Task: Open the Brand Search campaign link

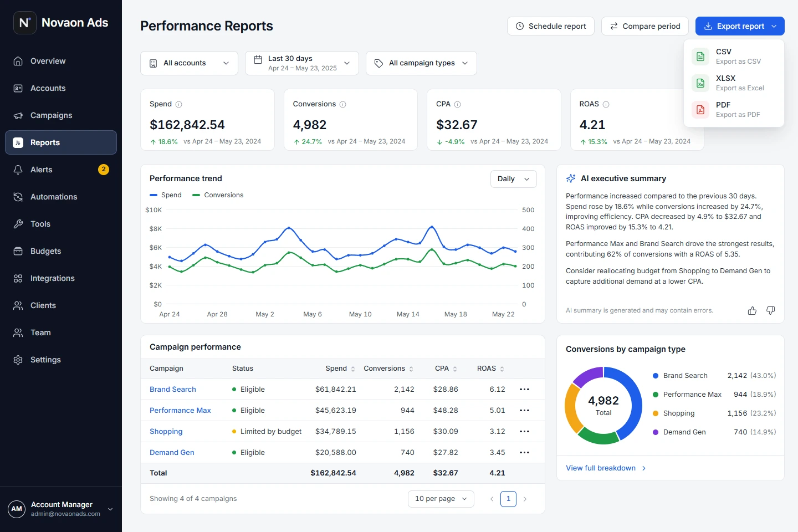Action: (x=173, y=390)
